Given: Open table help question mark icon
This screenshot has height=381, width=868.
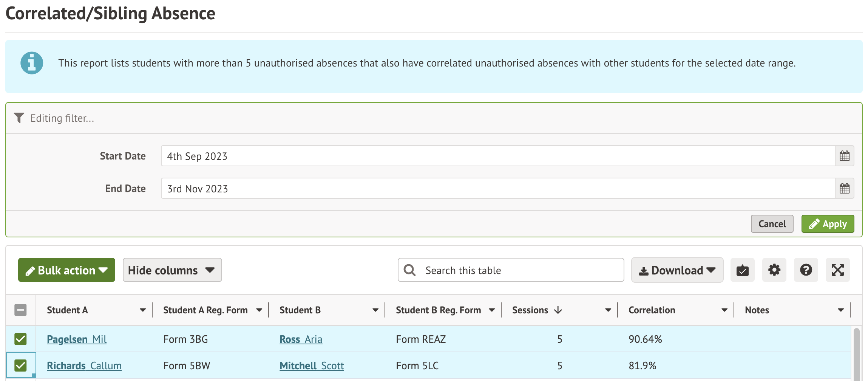Looking at the screenshot, I should (x=806, y=270).
